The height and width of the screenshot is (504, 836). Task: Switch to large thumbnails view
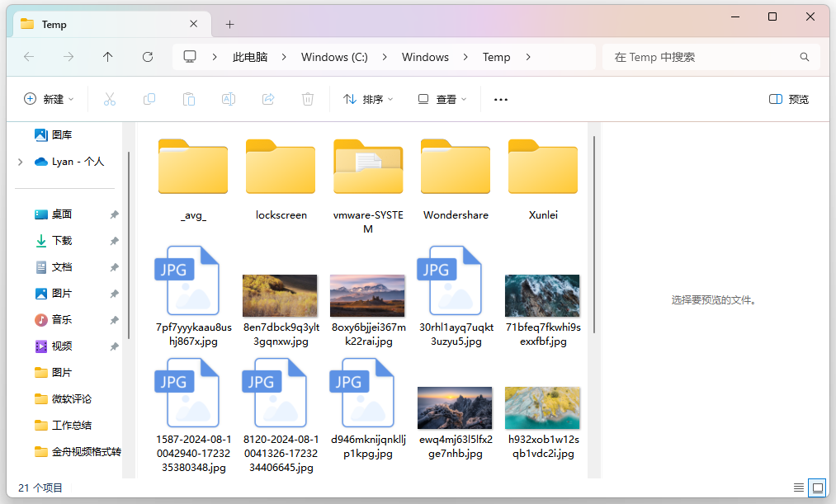point(817,488)
